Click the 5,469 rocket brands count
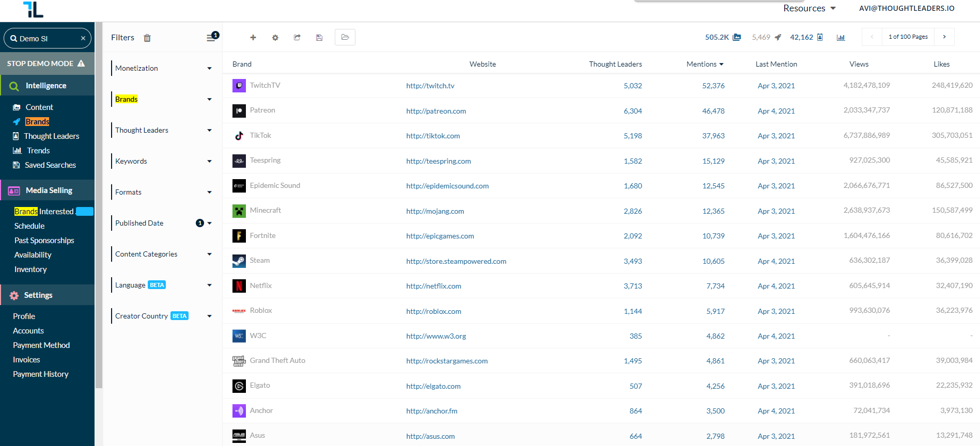 click(x=767, y=37)
